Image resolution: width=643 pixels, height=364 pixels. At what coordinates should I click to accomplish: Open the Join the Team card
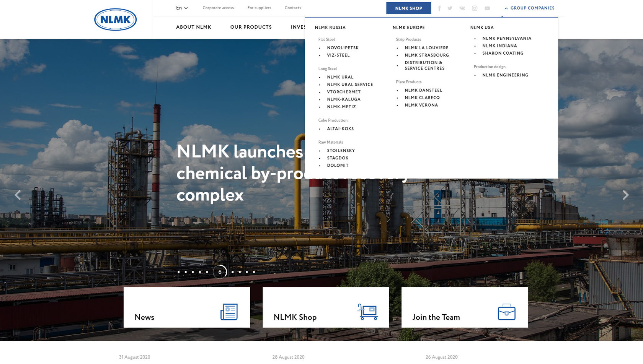tap(465, 307)
